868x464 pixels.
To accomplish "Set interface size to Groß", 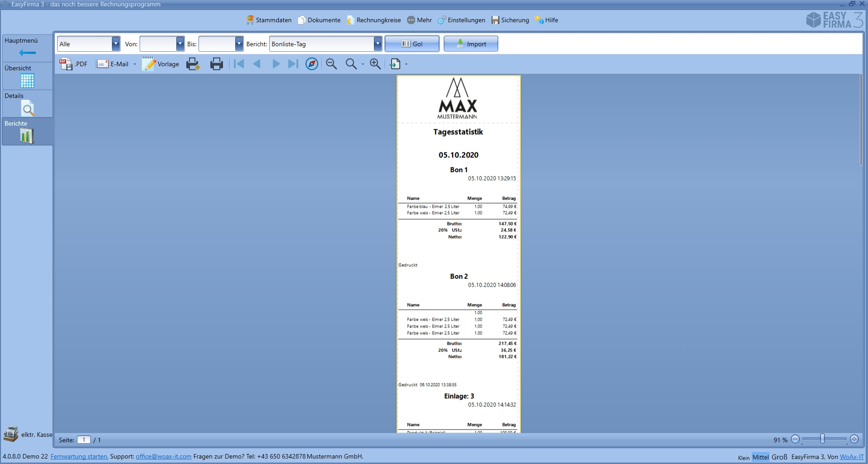I will tap(780, 457).
